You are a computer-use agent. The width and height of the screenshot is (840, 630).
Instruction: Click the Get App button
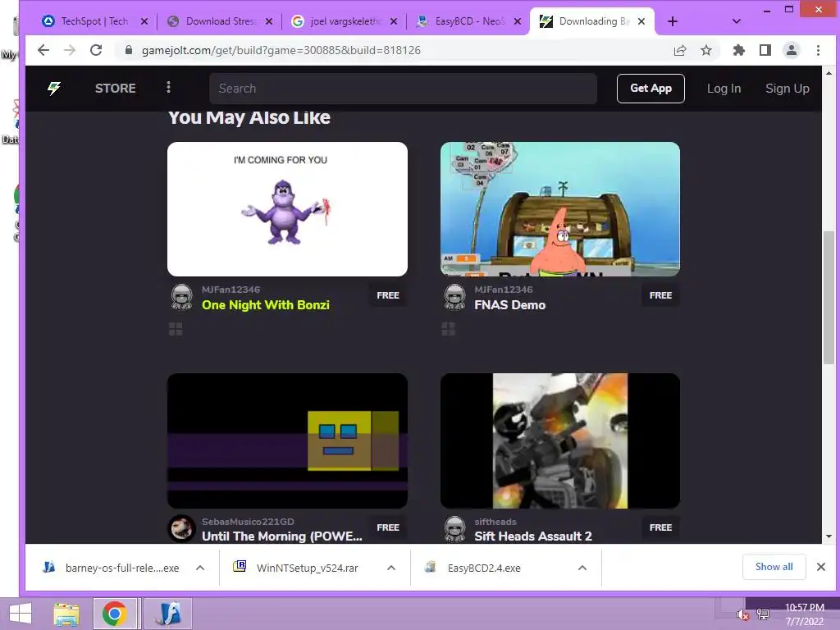(x=651, y=89)
